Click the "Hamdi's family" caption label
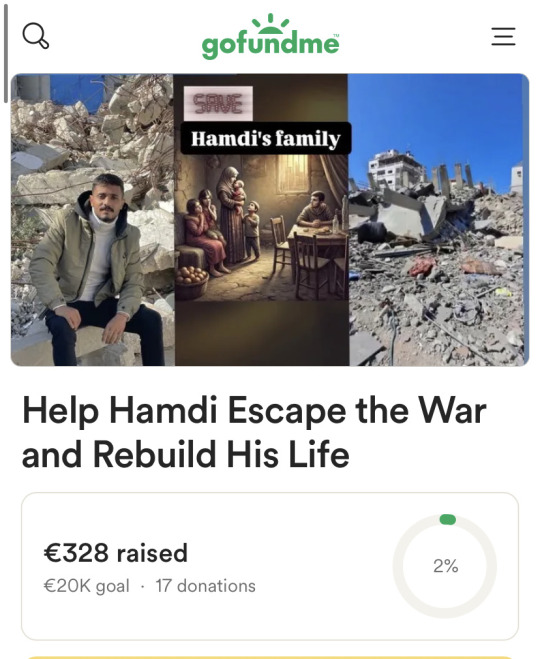This screenshot has height=659, width=540. point(266,139)
